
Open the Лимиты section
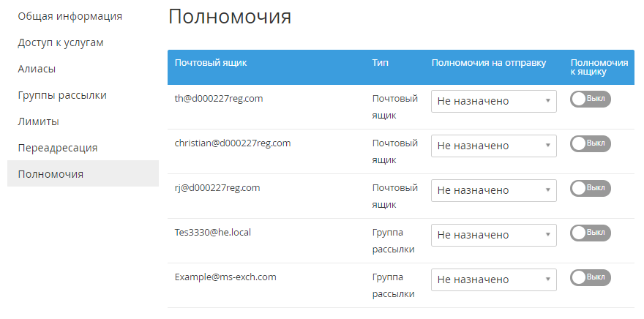39,121
